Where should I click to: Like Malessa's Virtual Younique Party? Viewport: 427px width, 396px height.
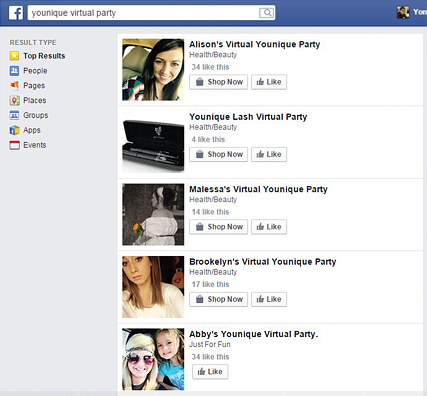269,227
